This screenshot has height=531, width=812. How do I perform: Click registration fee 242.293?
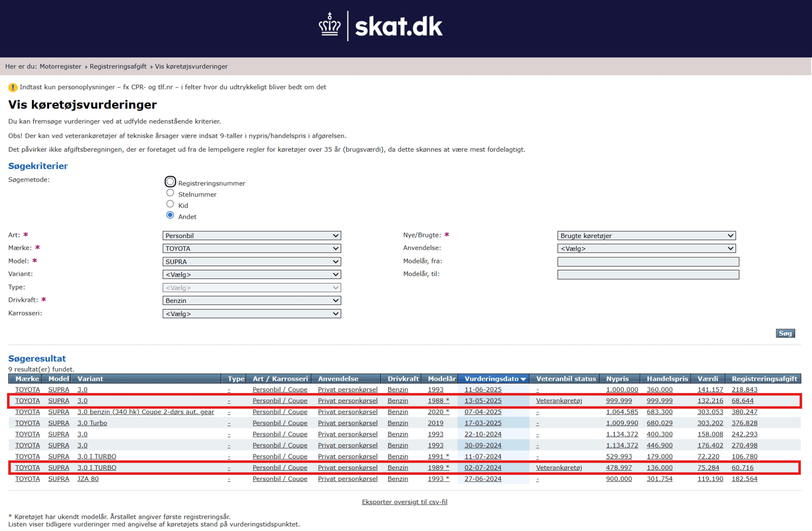click(744, 435)
